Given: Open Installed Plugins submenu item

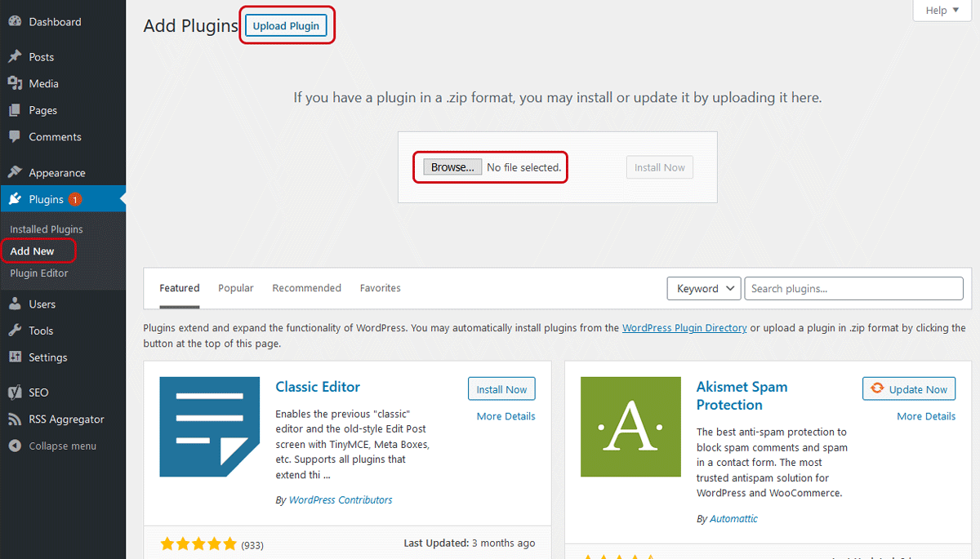Looking at the screenshot, I should click(47, 229).
